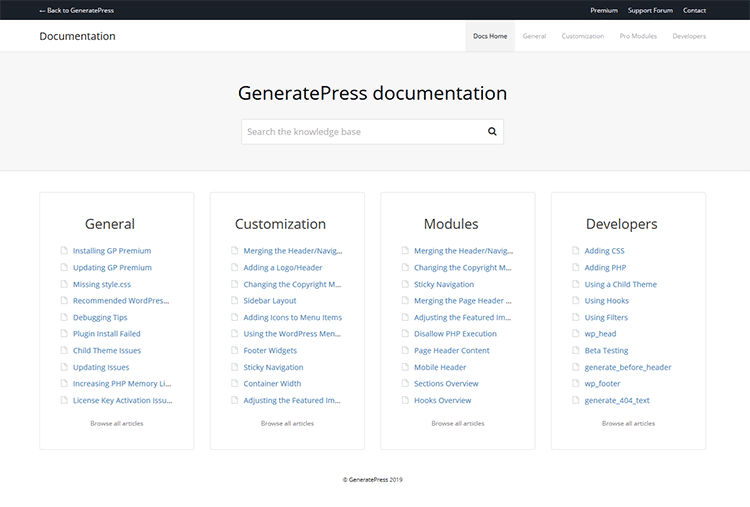Open the Docs Home tab
The width and height of the screenshot is (750, 507).
pos(490,36)
